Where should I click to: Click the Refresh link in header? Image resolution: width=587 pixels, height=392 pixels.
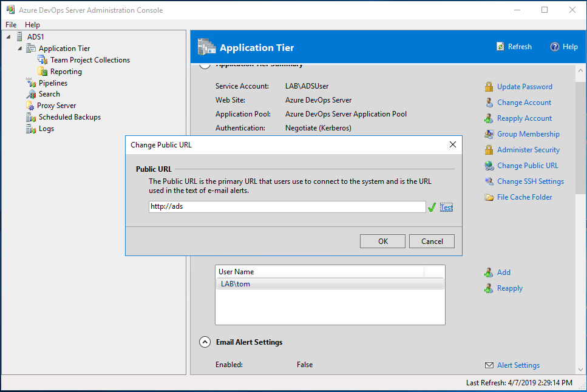click(x=520, y=47)
